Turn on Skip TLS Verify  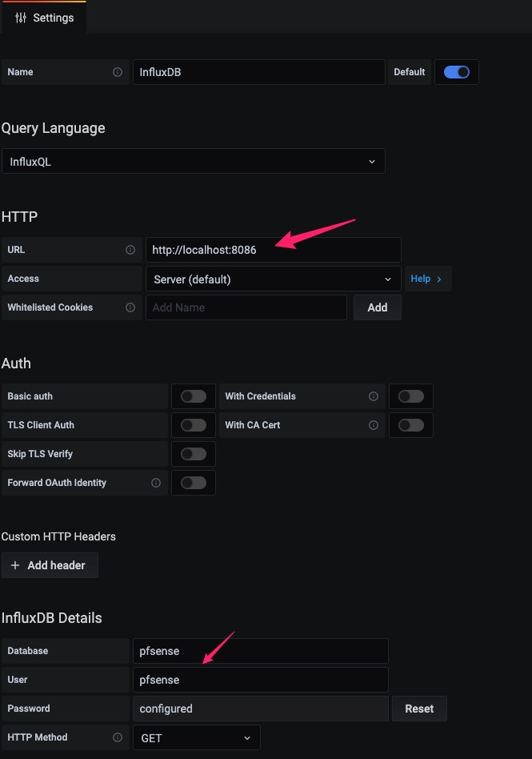pyautogui.click(x=193, y=454)
